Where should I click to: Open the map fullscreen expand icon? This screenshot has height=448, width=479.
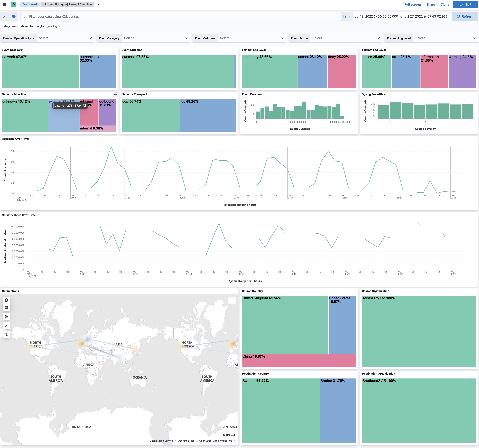(x=6, y=326)
